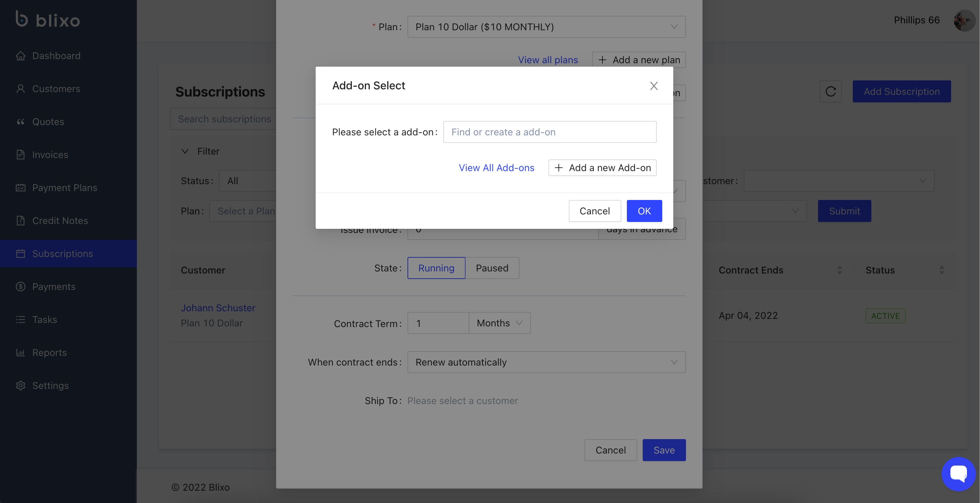
Task: Open the Plan 10 Dollar plan dropdown
Action: coord(546,27)
